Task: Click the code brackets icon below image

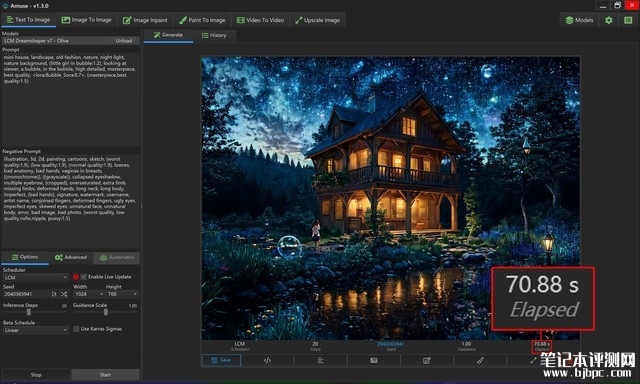Action: (267, 360)
